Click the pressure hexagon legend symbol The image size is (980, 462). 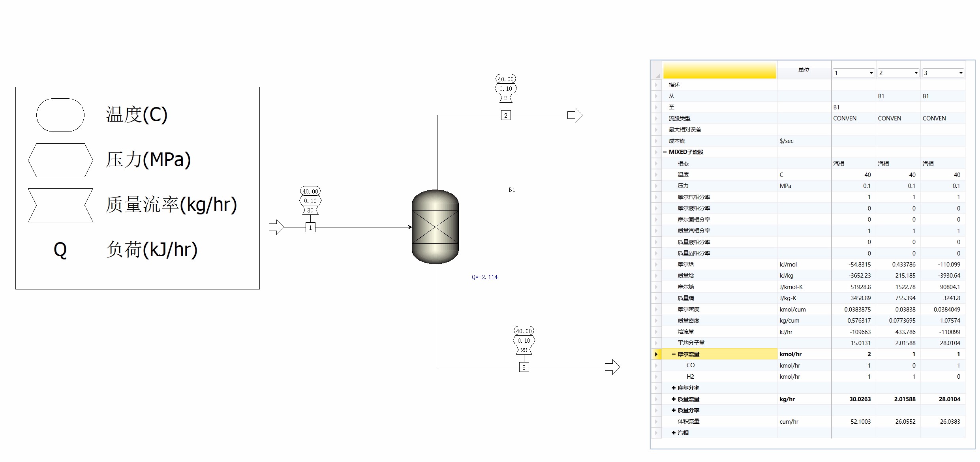[60, 160]
